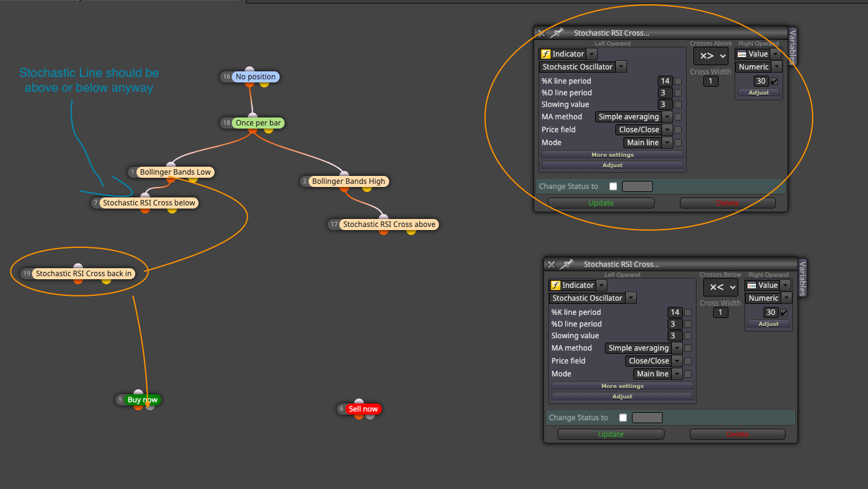The height and width of the screenshot is (489, 868).
Task: Select the red Sell now block
Action: pos(363,409)
